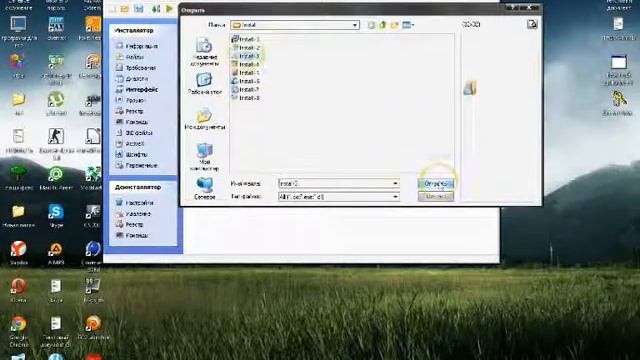Expand the Папка location dropdown
The image size is (640, 360).
click(x=355, y=25)
